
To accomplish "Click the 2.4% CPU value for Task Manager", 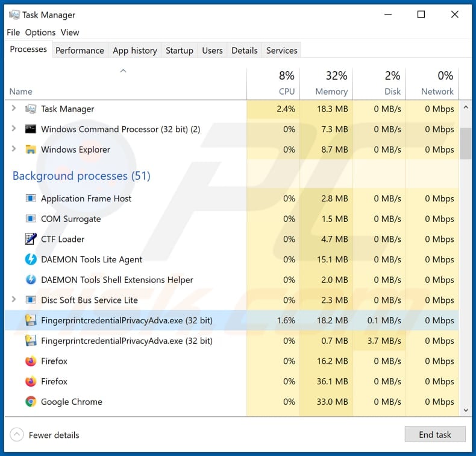I will (286, 109).
